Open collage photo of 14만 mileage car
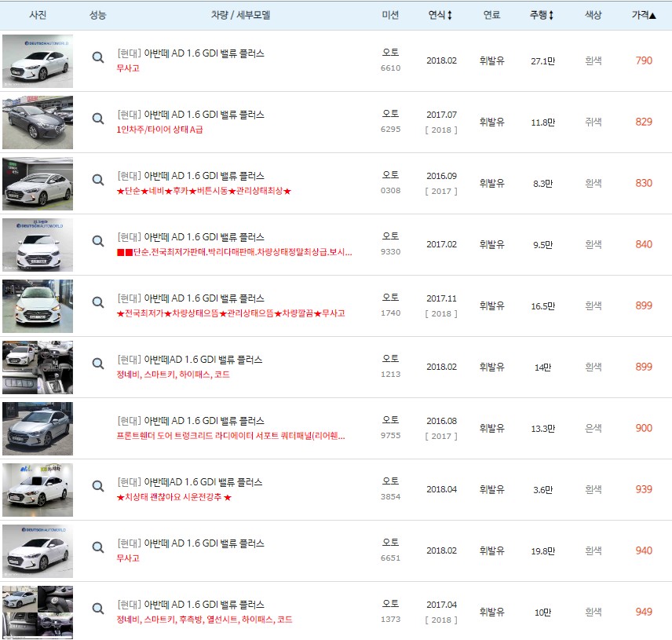 point(38,368)
